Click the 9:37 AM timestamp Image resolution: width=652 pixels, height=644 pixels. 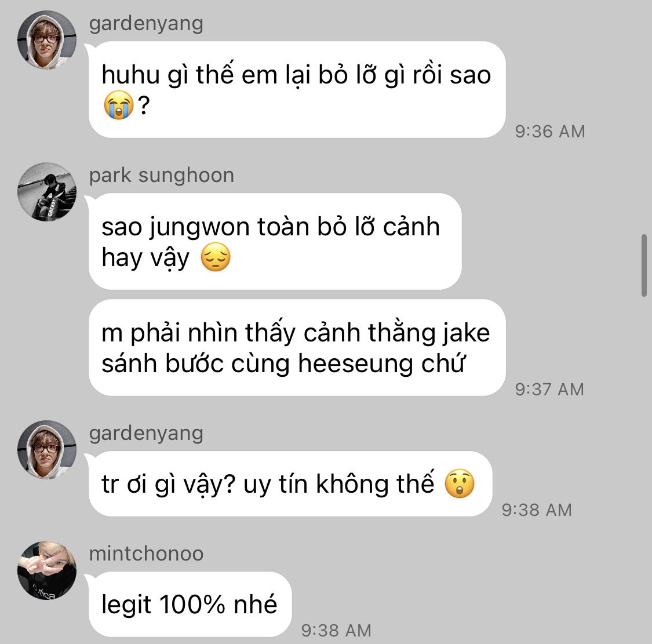[549, 390]
